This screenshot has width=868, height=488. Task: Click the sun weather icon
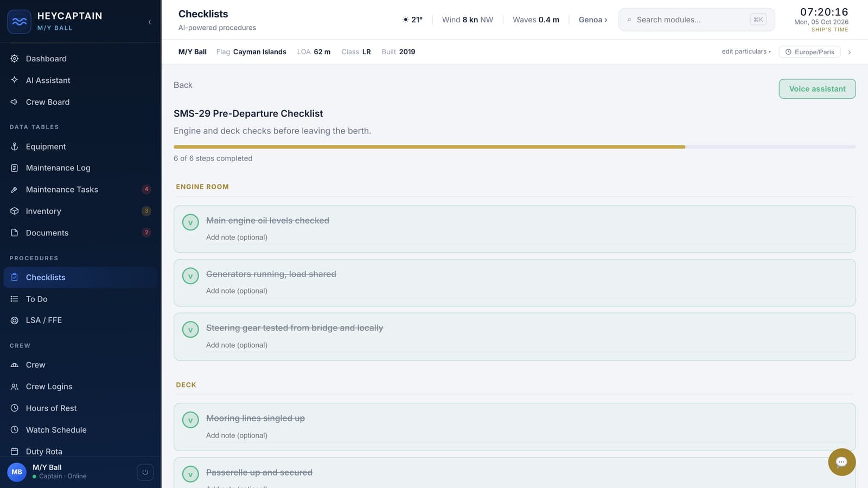[x=405, y=20]
